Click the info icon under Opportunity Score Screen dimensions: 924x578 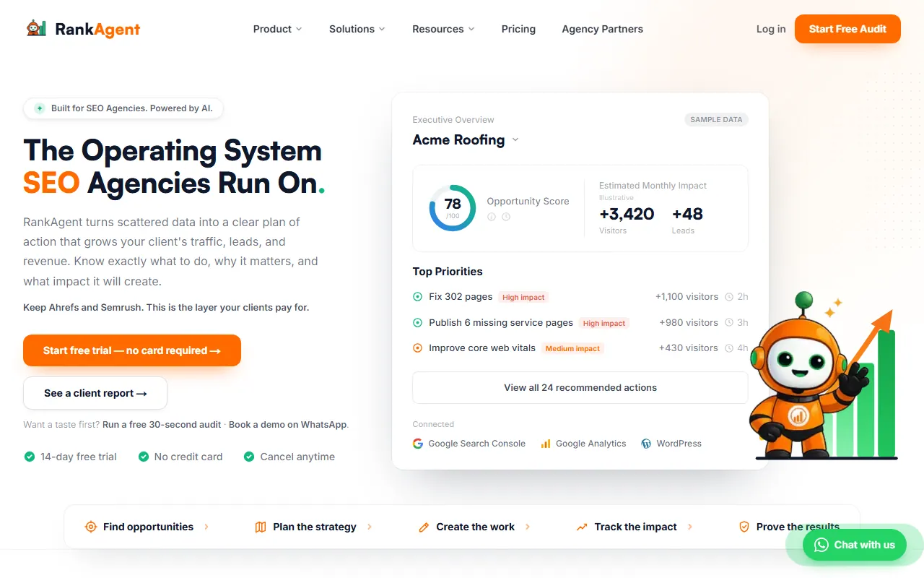click(492, 217)
